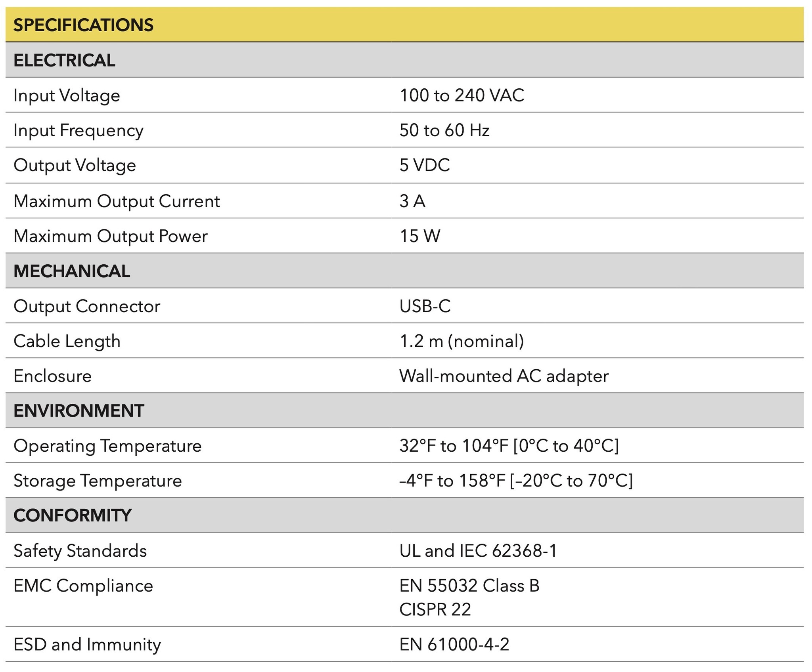The width and height of the screenshot is (812, 672).
Task: Select the Wall-mounted AC adapter text
Action: pyautogui.click(x=504, y=376)
